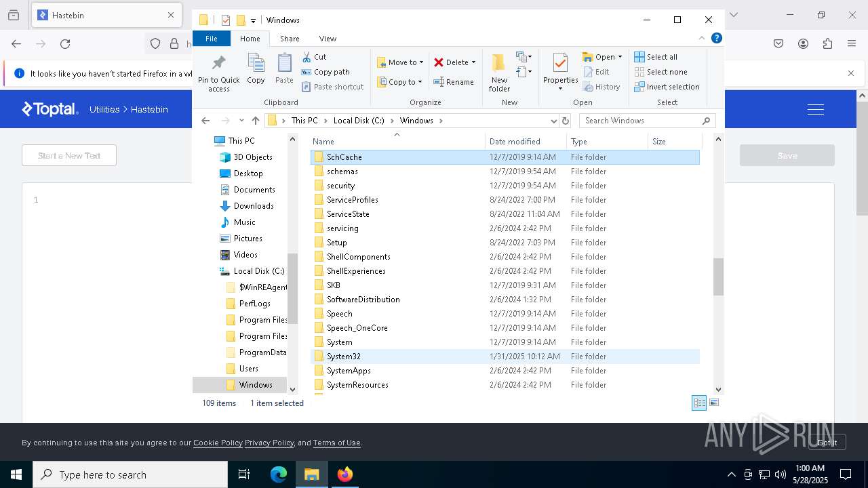The width and height of the screenshot is (868, 488).
Task: Open Move to dropdown
Action: 400,62
